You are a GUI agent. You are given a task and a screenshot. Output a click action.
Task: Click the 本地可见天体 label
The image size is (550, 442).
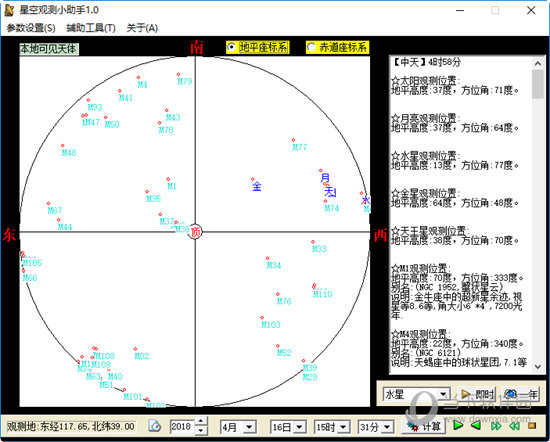click(49, 49)
